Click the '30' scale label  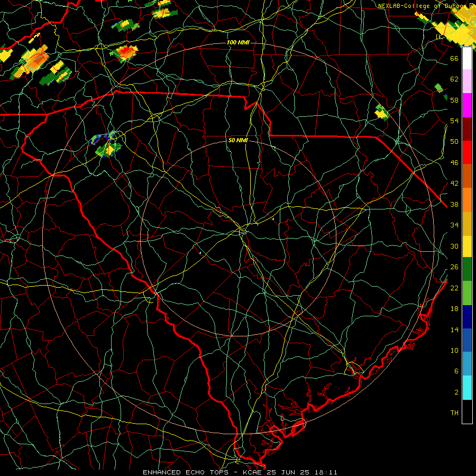(454, 246)
